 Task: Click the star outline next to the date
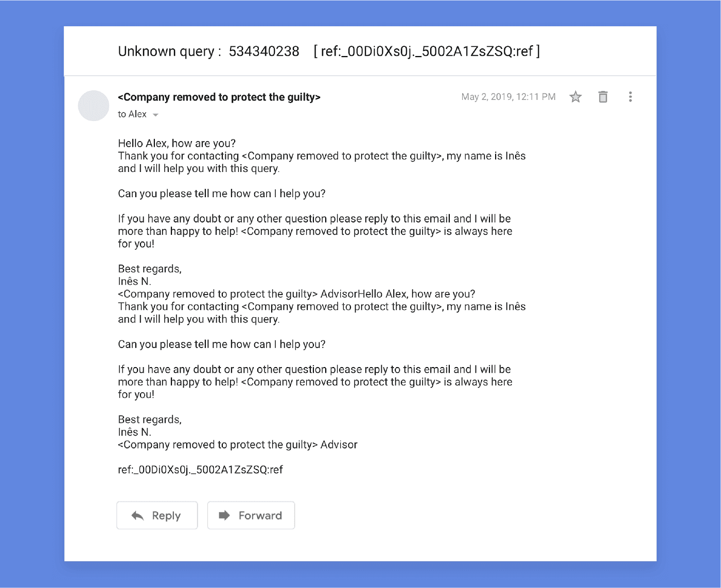tap(576, 97)
